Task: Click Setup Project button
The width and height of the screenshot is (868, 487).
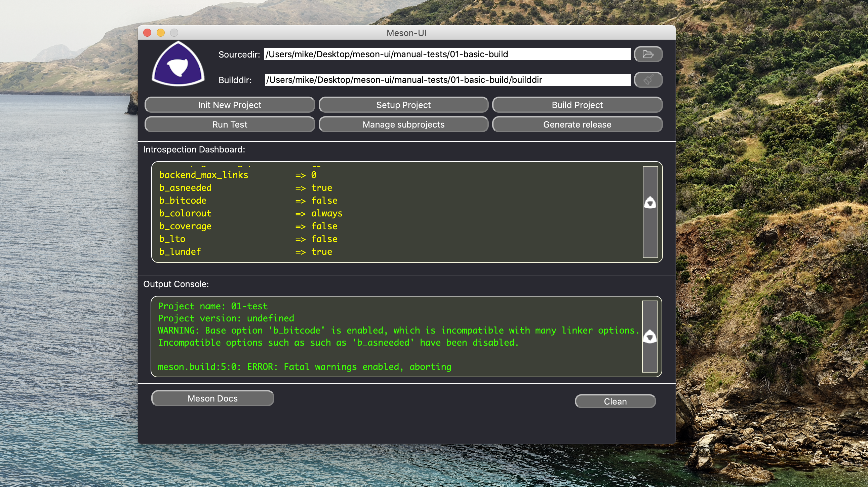Action: (x=403, y=105)
